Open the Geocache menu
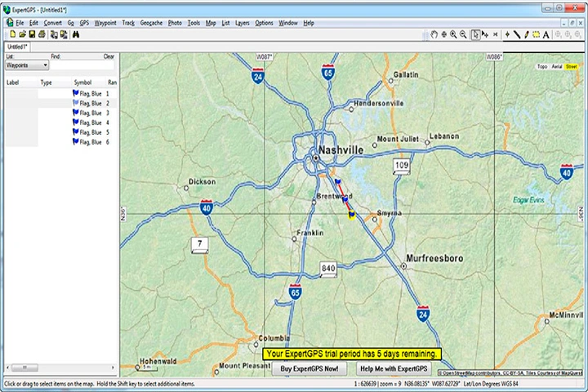This screenshot has width=588, height=392. tap(151, 23)
